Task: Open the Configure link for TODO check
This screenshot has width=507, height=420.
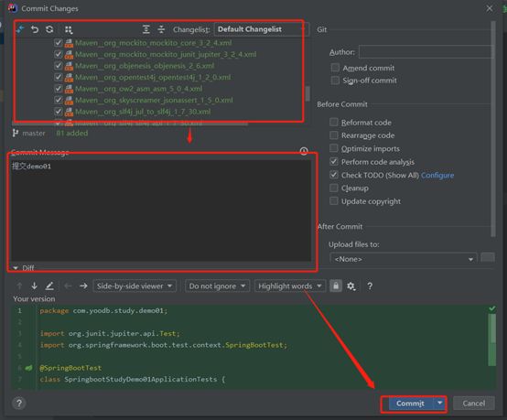Action: point(437,176)
